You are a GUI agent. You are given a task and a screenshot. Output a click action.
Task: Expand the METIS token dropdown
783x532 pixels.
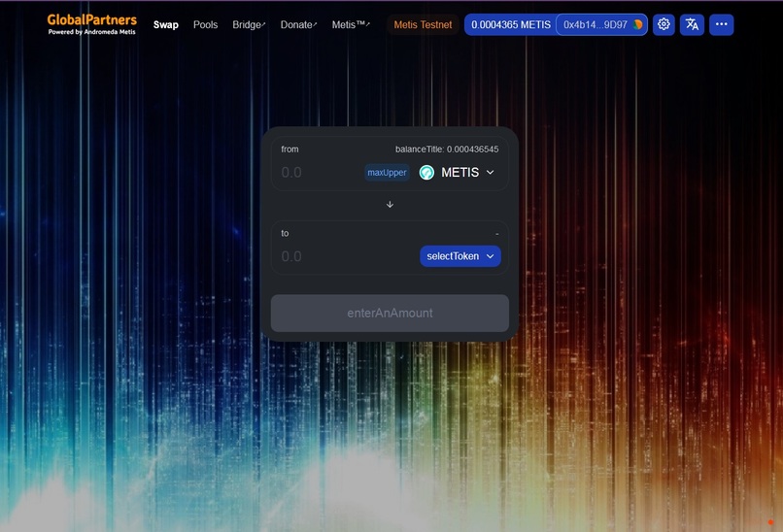pyautogui.click(x=458, y=173)
